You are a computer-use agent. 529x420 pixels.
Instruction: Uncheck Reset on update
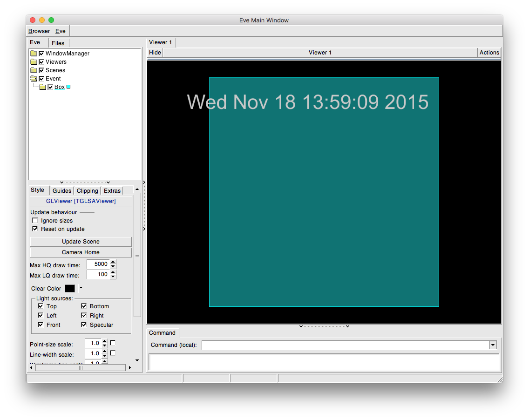[35, 229]
